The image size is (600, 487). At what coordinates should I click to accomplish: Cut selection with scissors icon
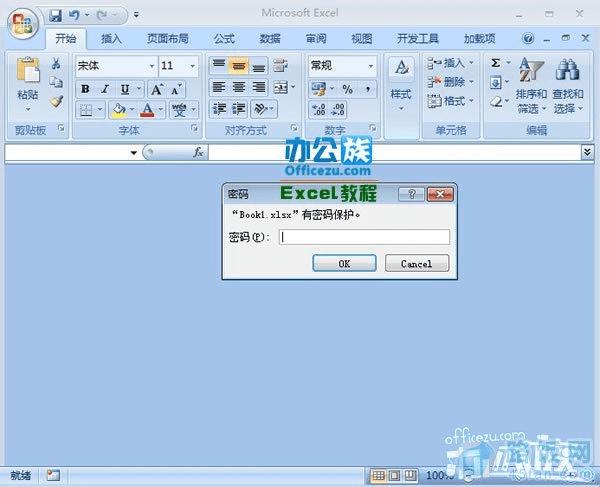click(56, 64)
